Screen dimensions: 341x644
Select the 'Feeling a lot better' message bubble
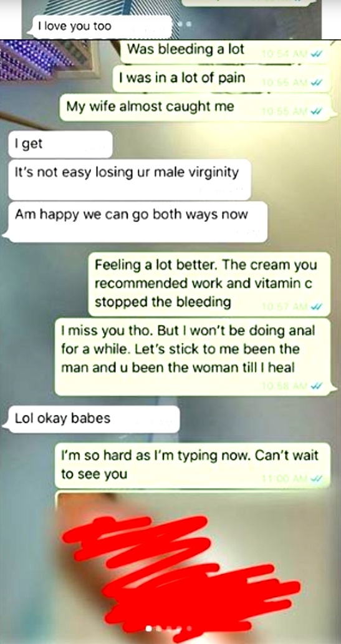coord(209,284)
